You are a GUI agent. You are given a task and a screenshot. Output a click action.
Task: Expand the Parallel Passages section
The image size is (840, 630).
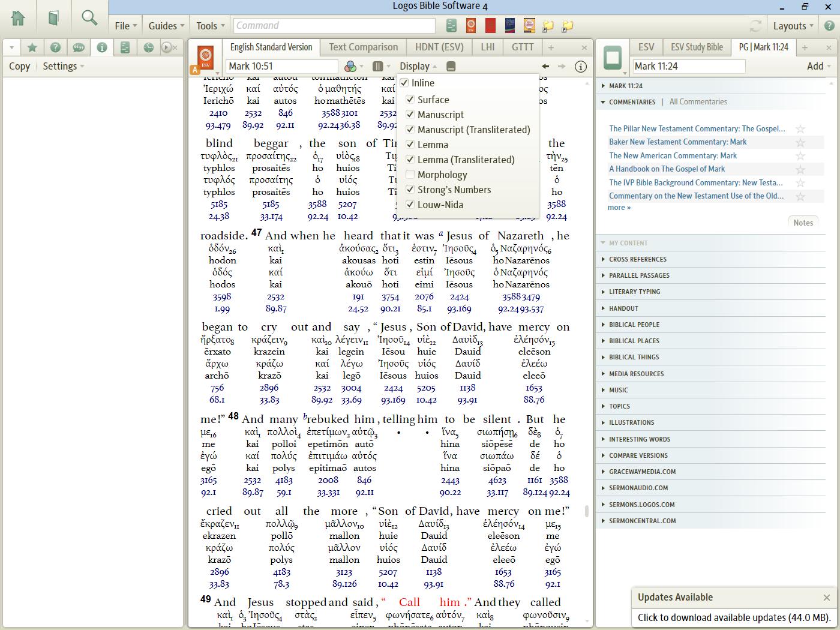coord(639,275)
